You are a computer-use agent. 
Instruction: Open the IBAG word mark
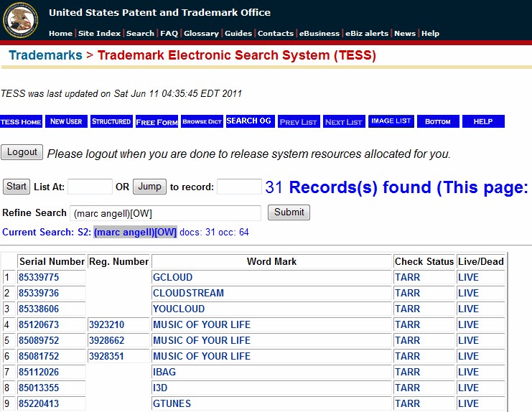164,372
